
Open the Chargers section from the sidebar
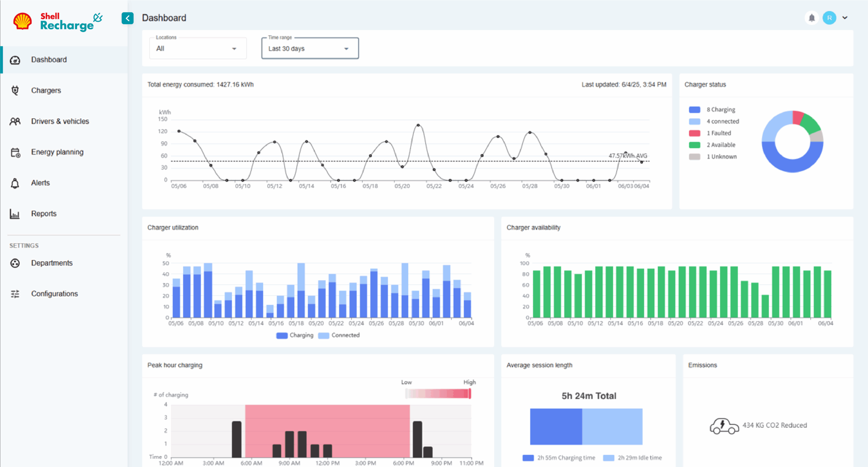click(46, 90)
